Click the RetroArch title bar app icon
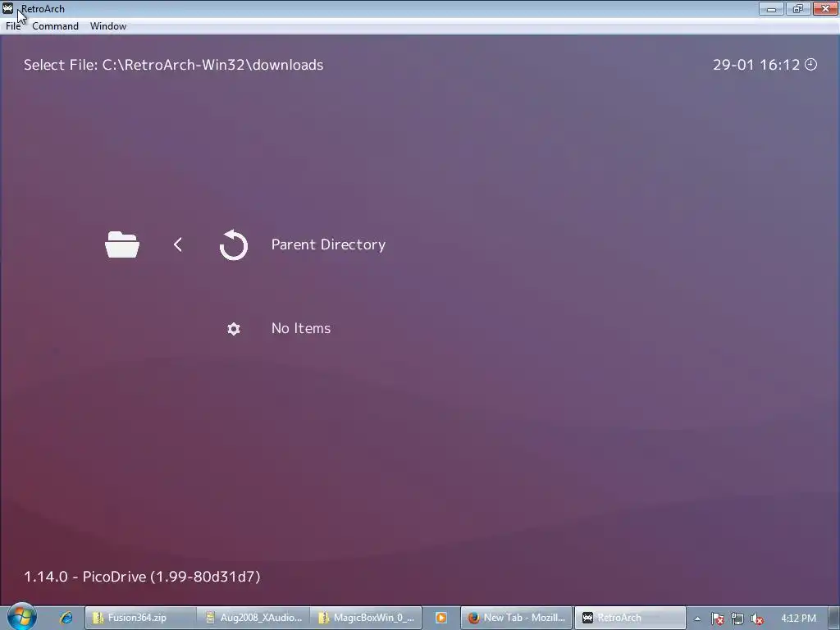The height and width of the screenshot is (630, 840). [x=7, y=8]
